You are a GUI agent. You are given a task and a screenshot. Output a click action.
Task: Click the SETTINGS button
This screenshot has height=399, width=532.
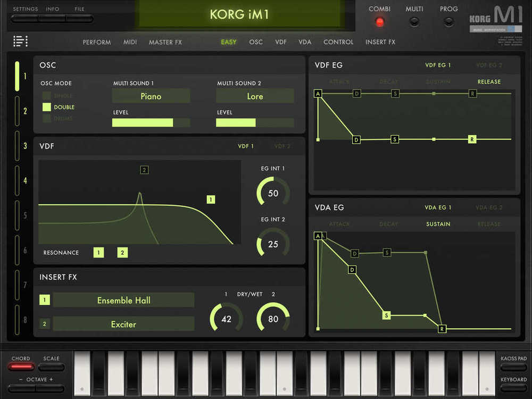point(25,19)
